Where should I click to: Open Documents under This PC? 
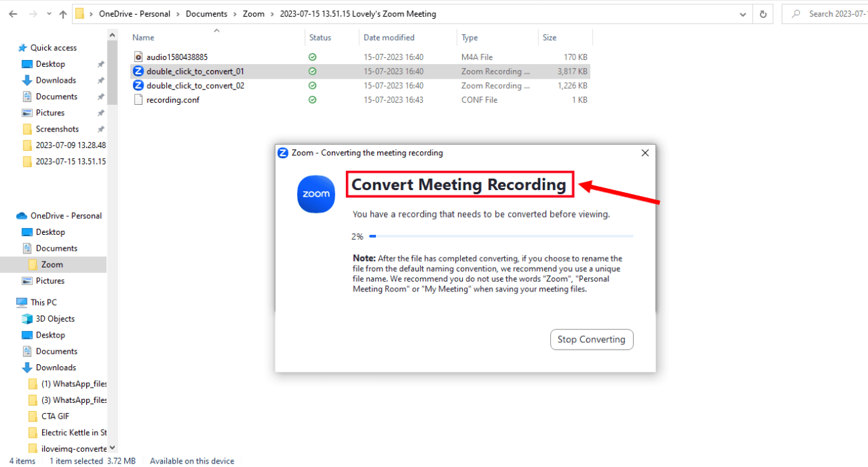56,352
